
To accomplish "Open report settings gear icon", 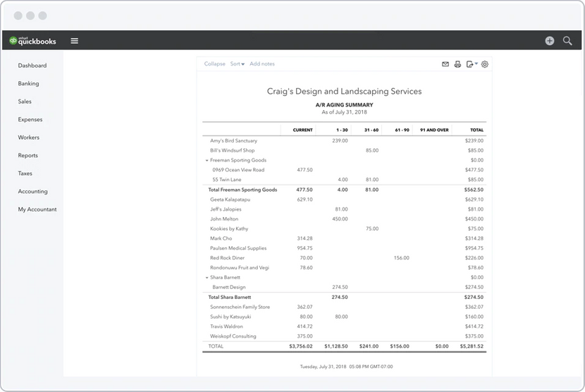I will click(x=485, y=64).
